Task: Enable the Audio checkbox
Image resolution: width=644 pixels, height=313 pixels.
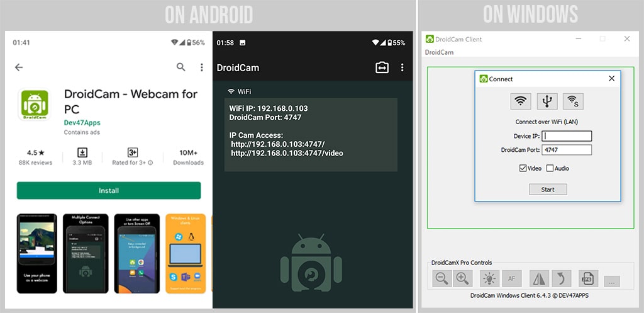Action: 550,168
